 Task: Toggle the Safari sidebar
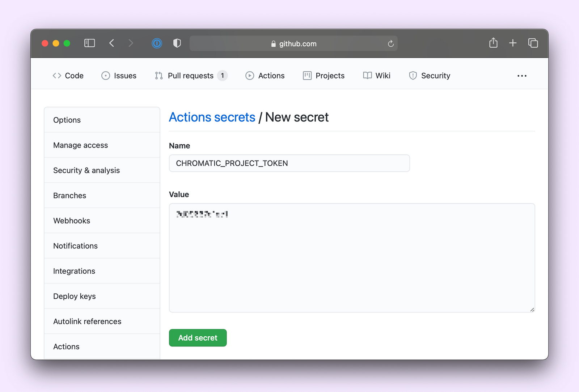coord(89,43)
